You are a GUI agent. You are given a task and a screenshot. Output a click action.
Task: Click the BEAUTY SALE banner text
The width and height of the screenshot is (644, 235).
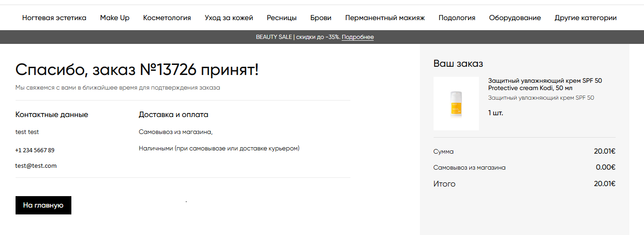coord(297,37)
